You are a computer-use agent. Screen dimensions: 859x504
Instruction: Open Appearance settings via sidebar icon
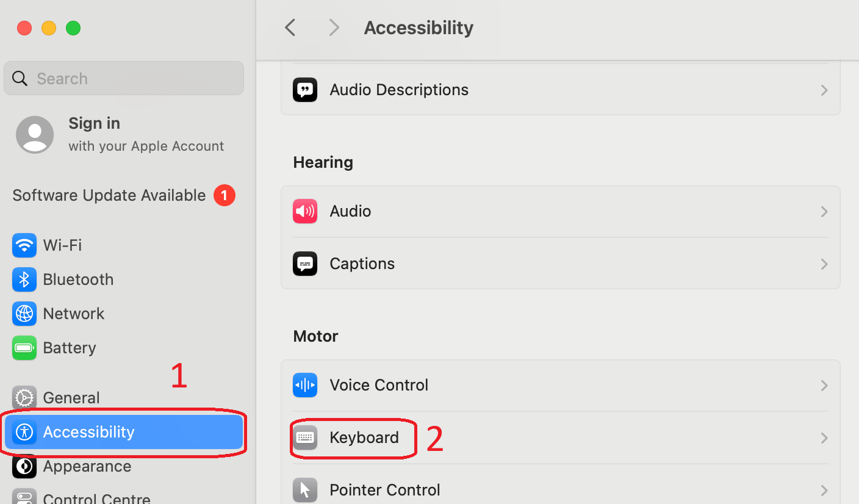[24, 467]
